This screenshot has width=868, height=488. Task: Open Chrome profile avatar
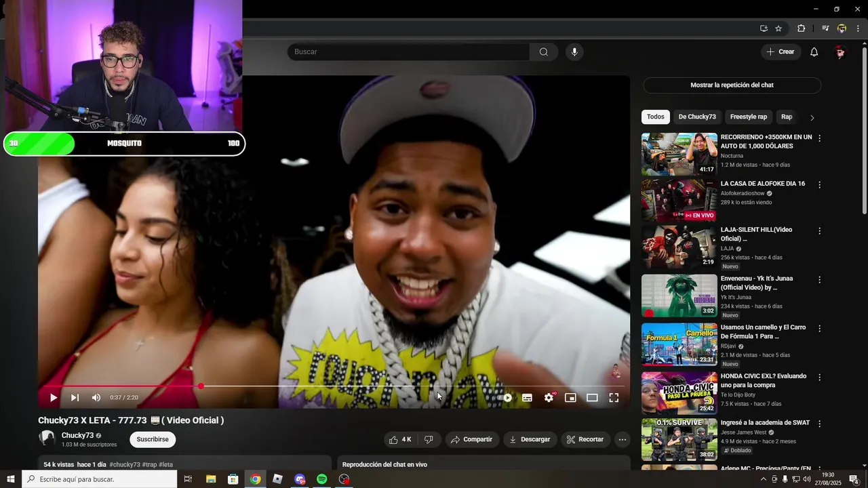[x=842, y=28]
